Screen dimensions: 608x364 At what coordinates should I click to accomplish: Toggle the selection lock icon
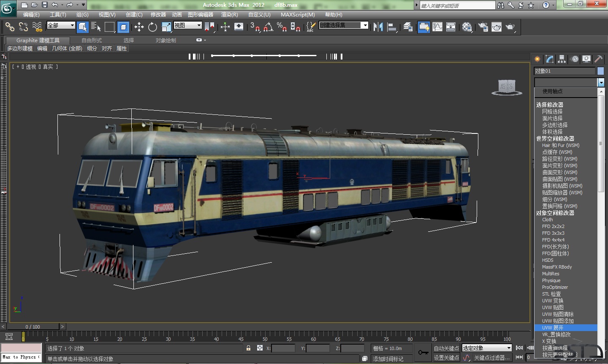tap(248, 348)
